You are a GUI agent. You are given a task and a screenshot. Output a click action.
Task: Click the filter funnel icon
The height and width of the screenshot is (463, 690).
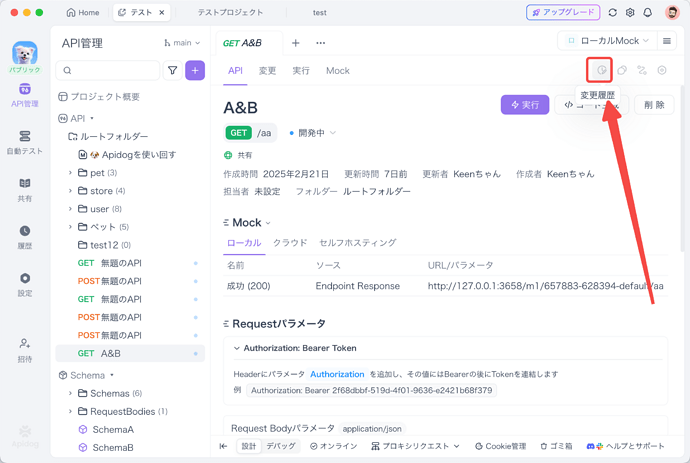click(x=172, y=71)
